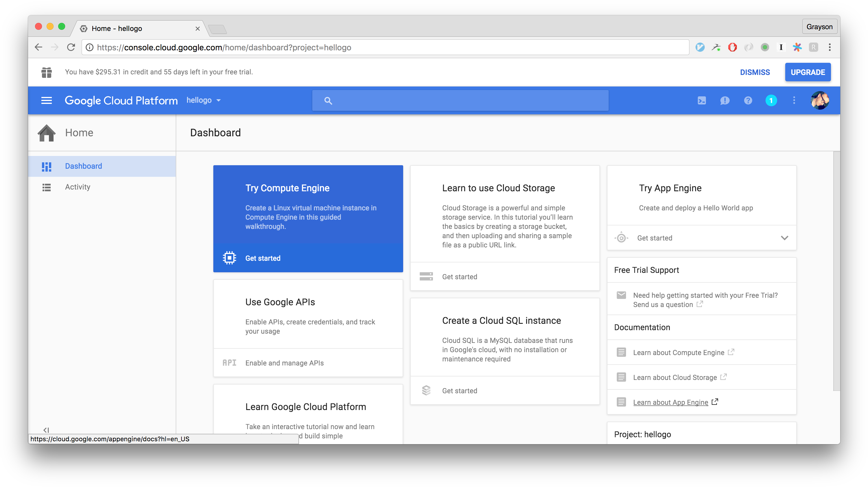Open the hamburger navigation menu
Screen dimensions: 868x487
(x=47, y=100)
